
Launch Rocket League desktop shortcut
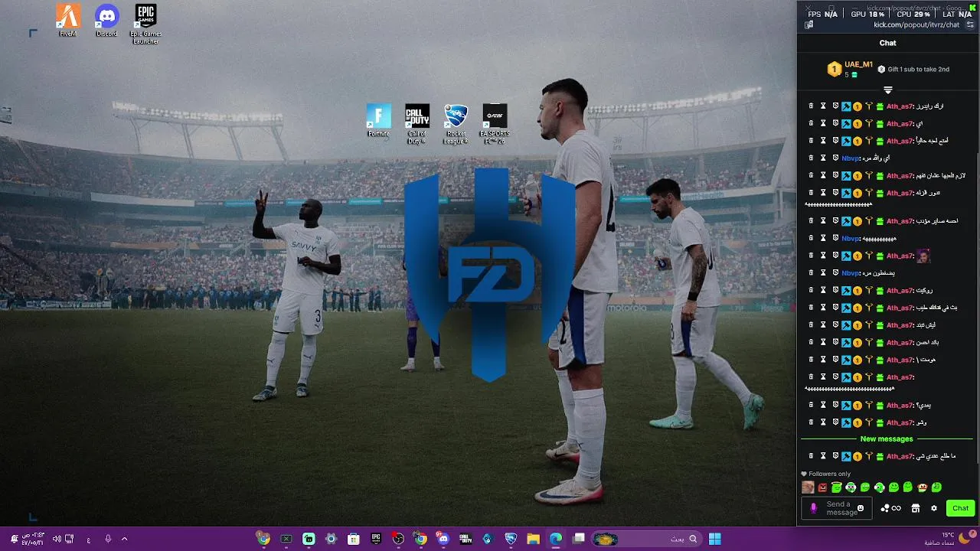tap(456, 124)
